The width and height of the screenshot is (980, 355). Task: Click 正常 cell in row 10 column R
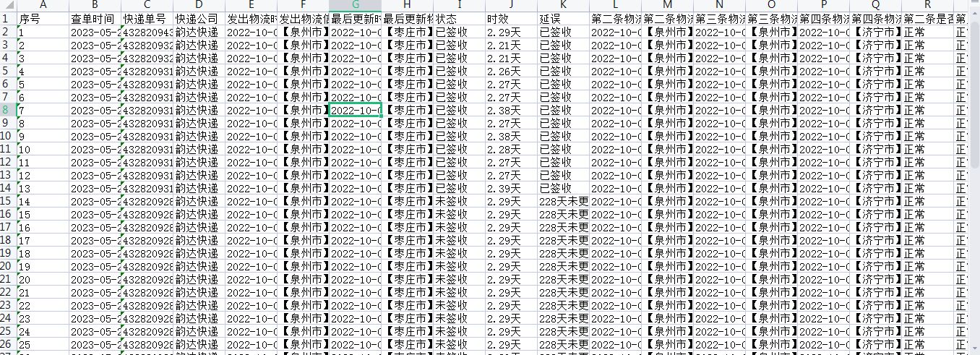pyautogui.click(x=928, y=136)
